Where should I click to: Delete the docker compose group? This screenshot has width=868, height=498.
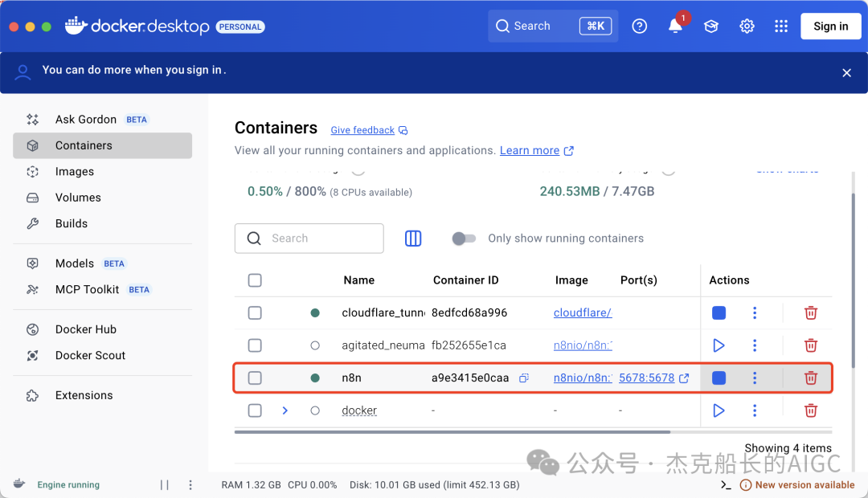coord(811,410)
